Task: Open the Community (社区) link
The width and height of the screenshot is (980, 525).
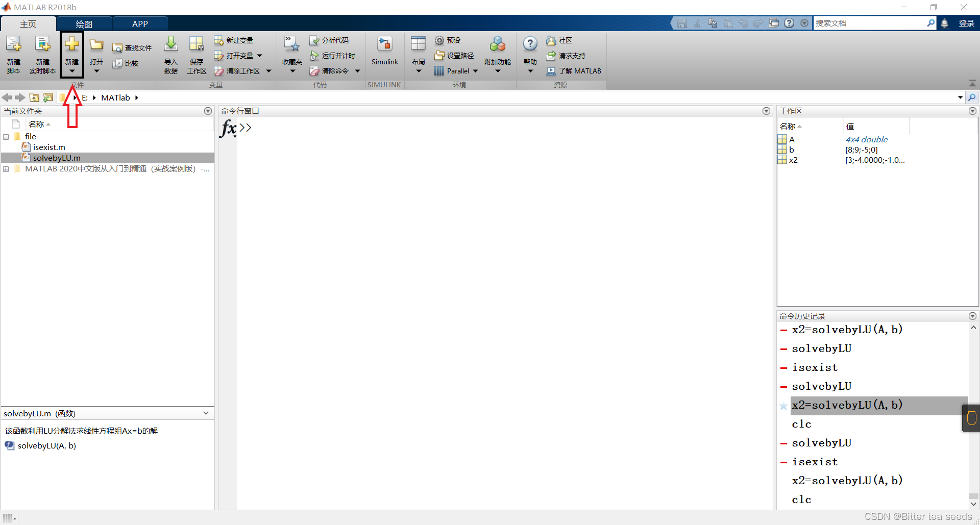Action: coord(559,40)
